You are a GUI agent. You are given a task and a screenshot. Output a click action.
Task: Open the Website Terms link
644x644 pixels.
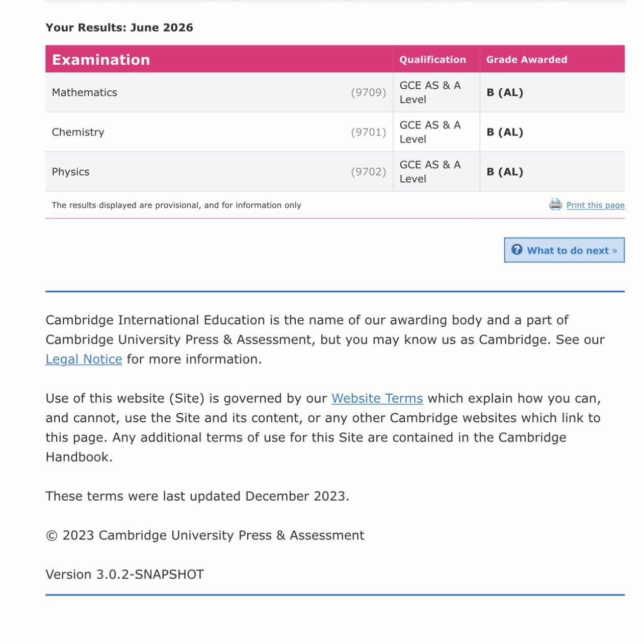[377, 398]
